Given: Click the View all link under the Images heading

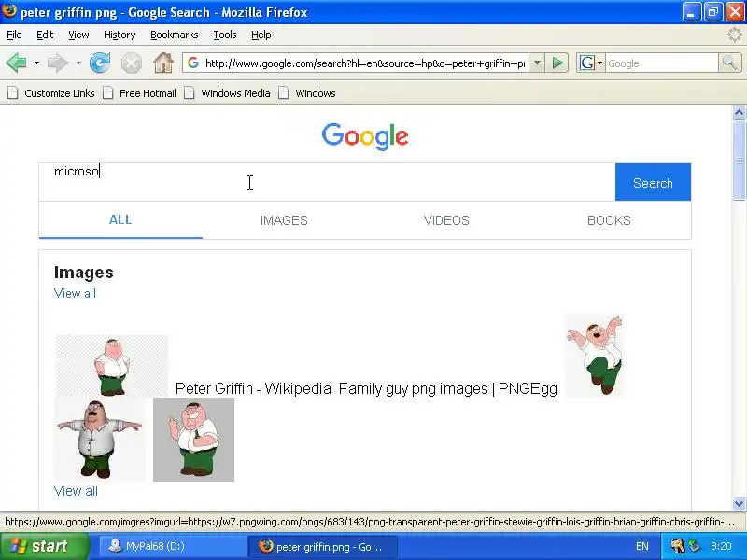Looking at the screenshot, I should pos(75,293).
